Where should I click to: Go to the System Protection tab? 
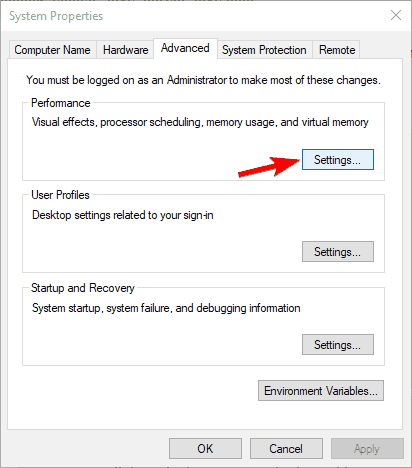point(264,50)
